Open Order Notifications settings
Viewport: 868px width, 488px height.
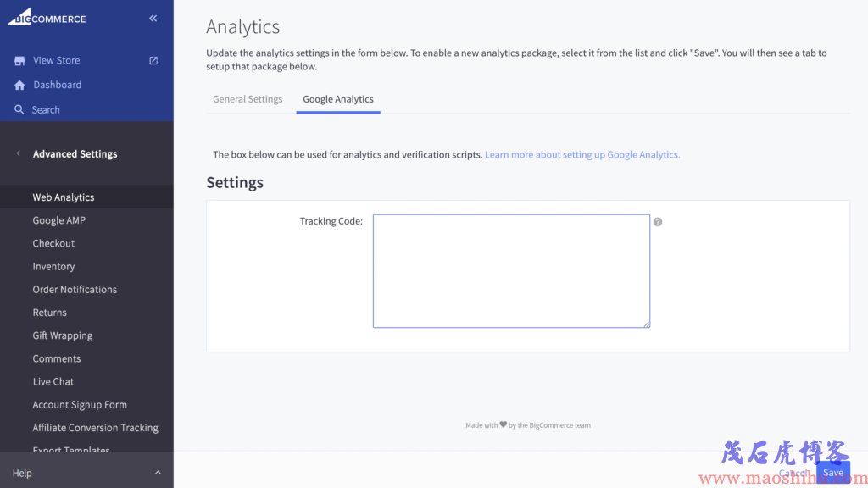point(75,290)
